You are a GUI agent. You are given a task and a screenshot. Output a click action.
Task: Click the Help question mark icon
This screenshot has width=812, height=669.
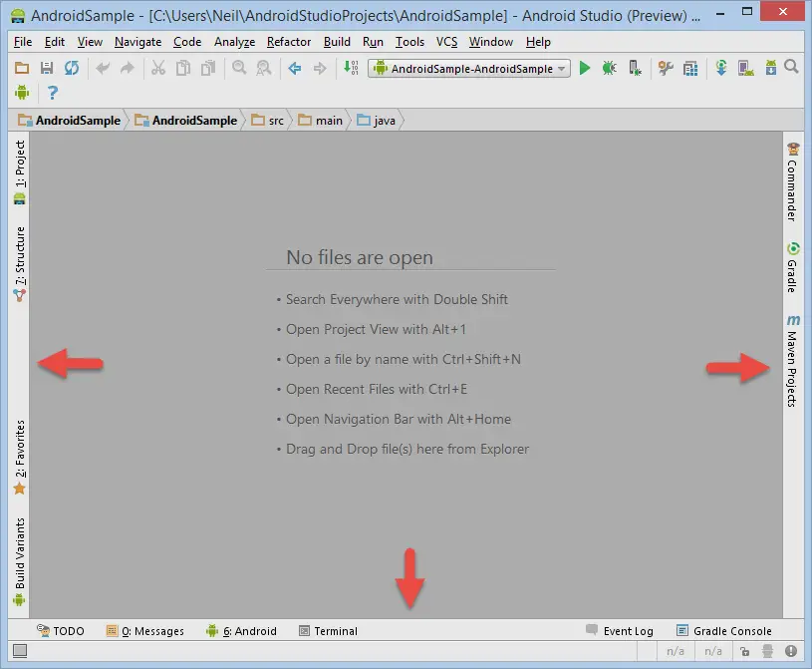(53, 93)
